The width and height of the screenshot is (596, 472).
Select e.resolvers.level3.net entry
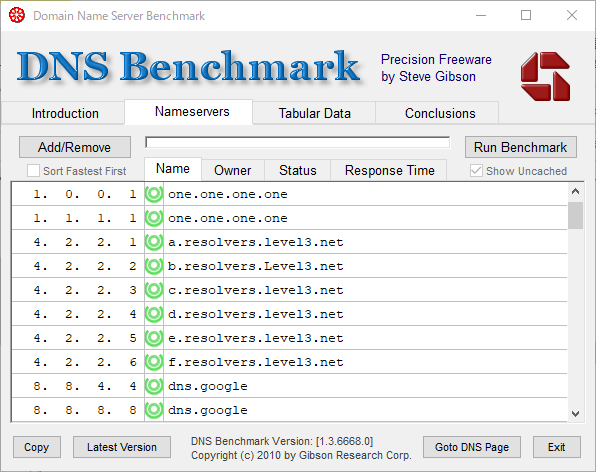(x=256, y=338)
